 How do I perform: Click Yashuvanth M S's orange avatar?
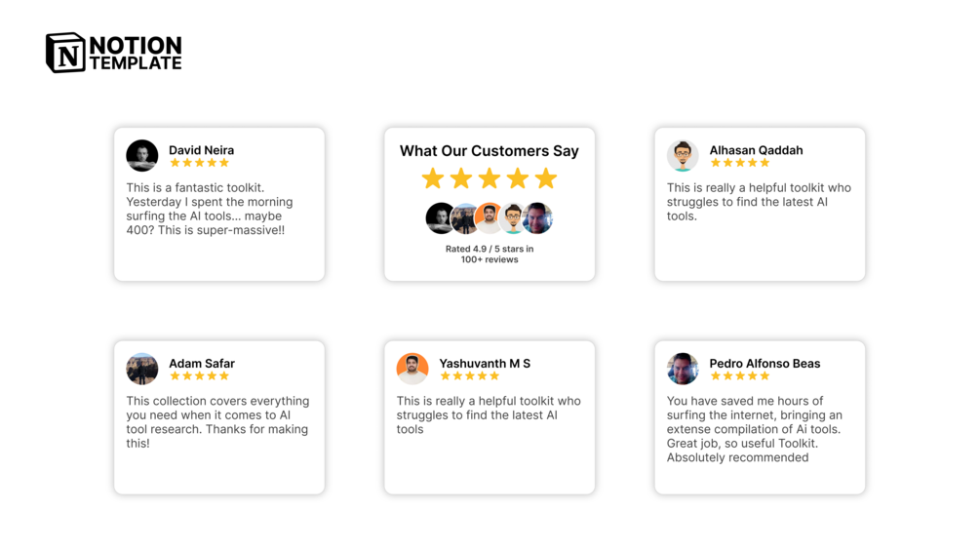coord(412,369)
